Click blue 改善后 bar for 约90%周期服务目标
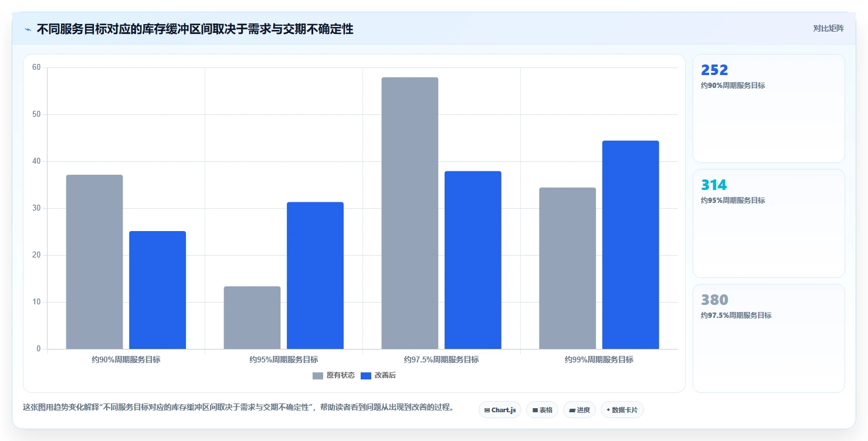 pos(157,290)
